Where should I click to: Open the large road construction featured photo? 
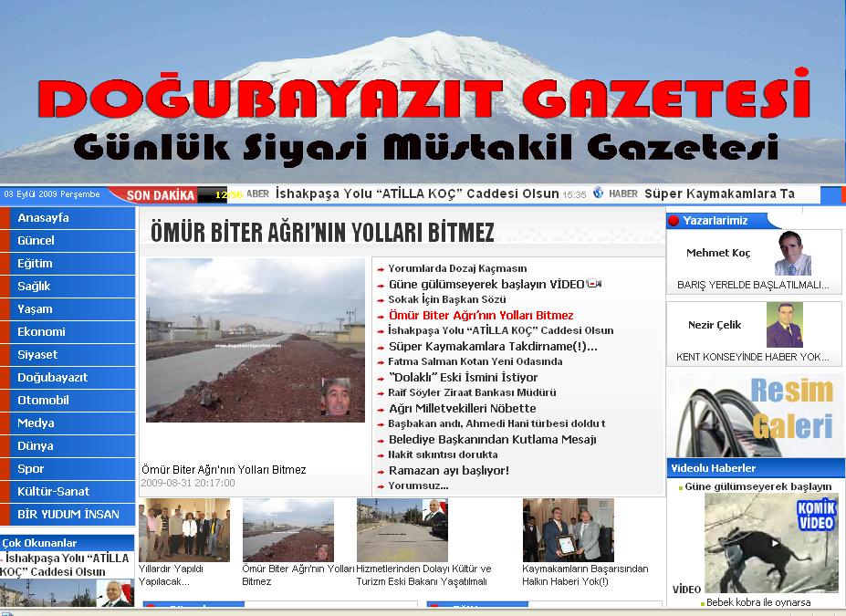[256, 340]
